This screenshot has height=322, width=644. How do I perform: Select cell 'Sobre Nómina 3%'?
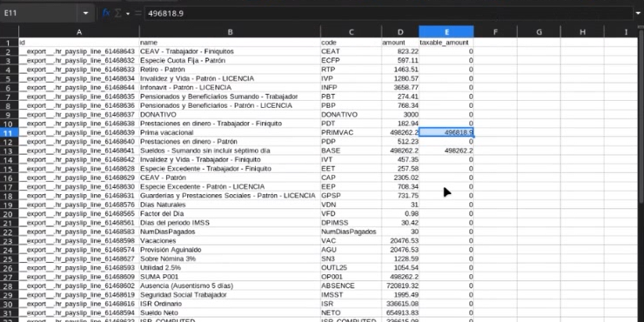(230, 258)
